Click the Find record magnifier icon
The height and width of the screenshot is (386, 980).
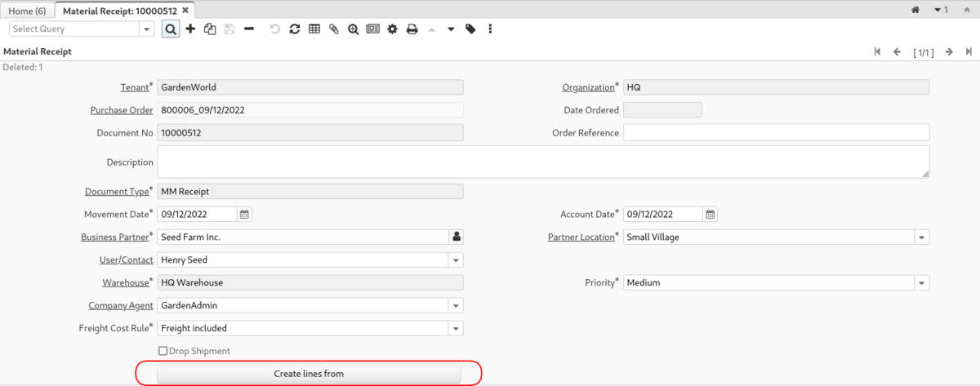pos(171,29)
